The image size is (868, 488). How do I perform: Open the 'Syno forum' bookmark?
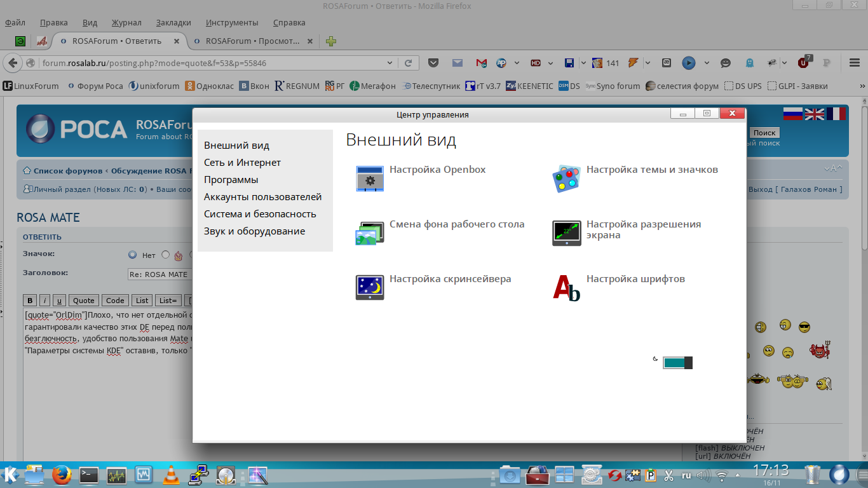pyautogui.click(x=613, y=86)
